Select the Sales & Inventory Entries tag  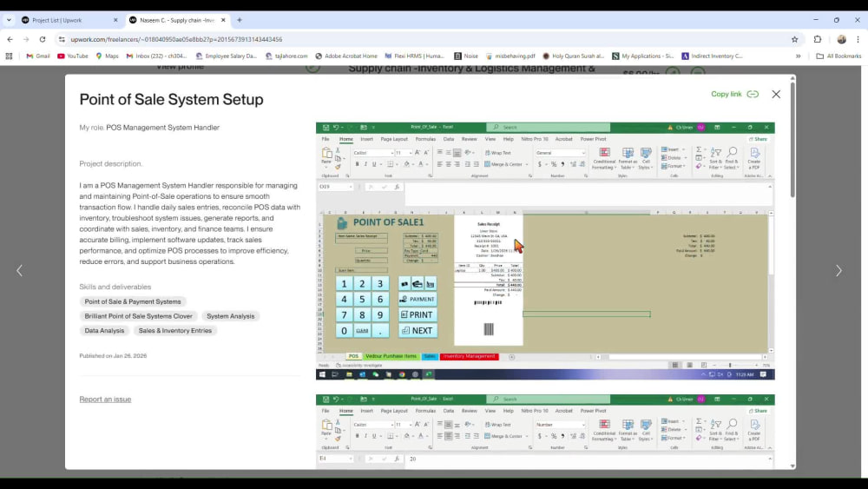tap(175, 330)
